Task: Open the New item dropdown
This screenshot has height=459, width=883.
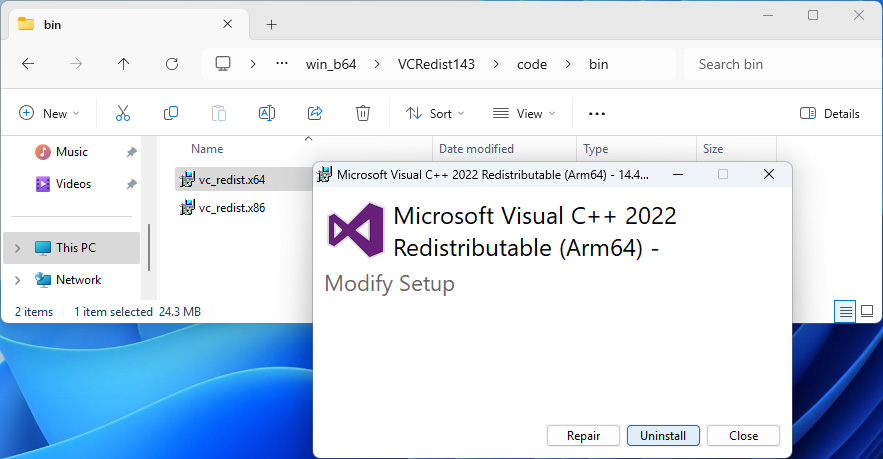Action: point(49,113)
